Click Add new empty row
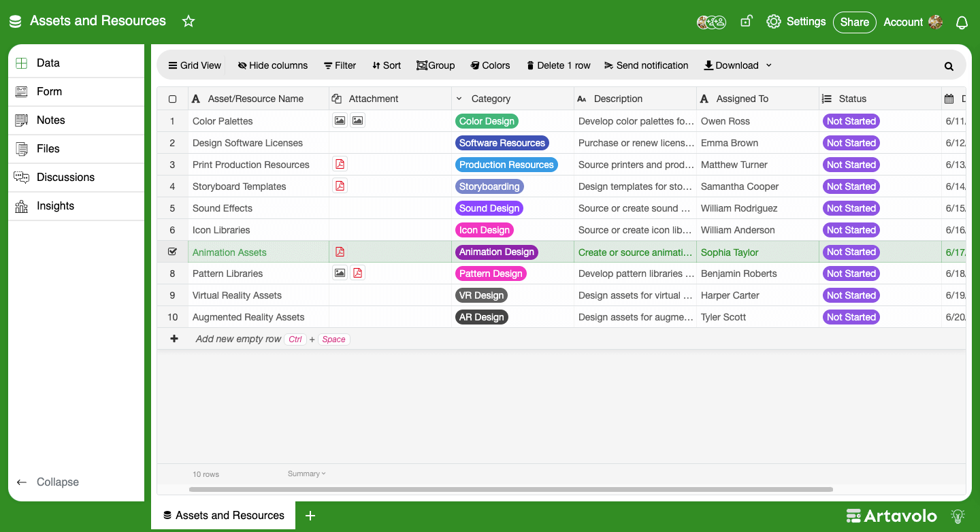The image size is (980, 532). coord(238,339)
